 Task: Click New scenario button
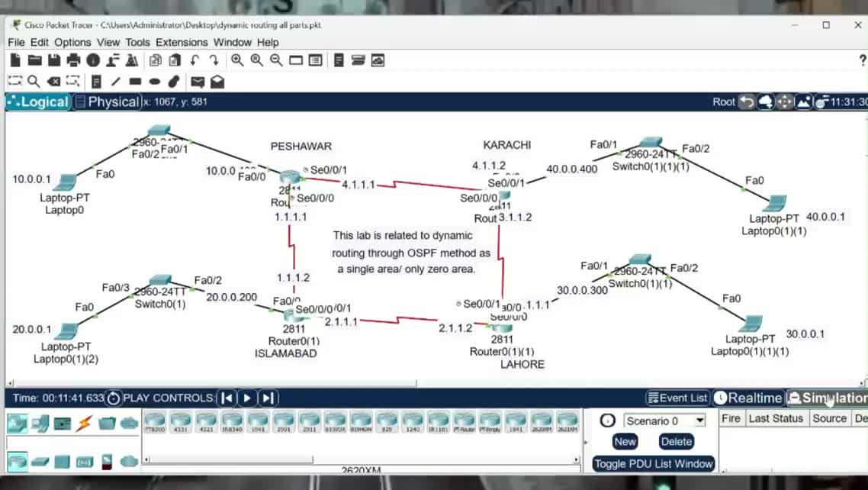click(625, 441)
